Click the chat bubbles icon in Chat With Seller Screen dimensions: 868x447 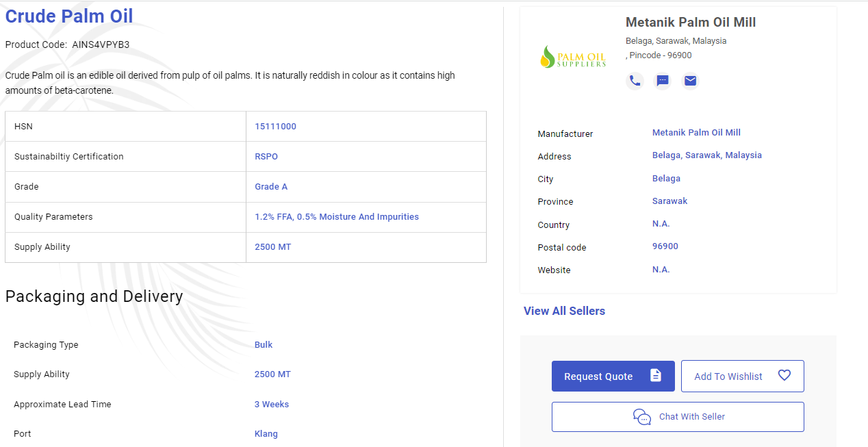click(x=642, y=417)
